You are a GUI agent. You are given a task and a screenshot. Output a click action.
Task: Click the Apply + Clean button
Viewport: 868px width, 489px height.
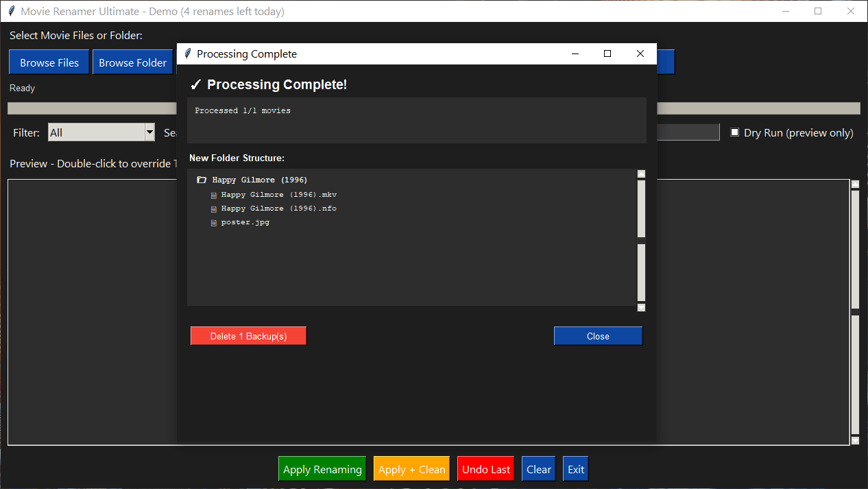411,468
